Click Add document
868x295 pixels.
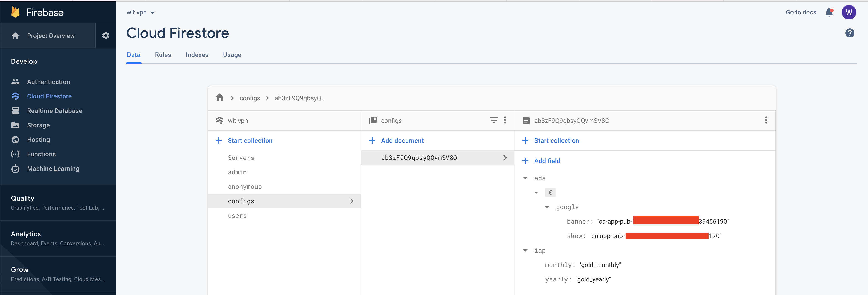coord(402,141)
